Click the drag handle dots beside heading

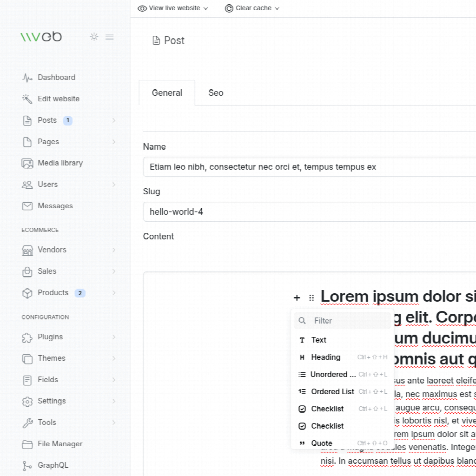click(311, 297)
